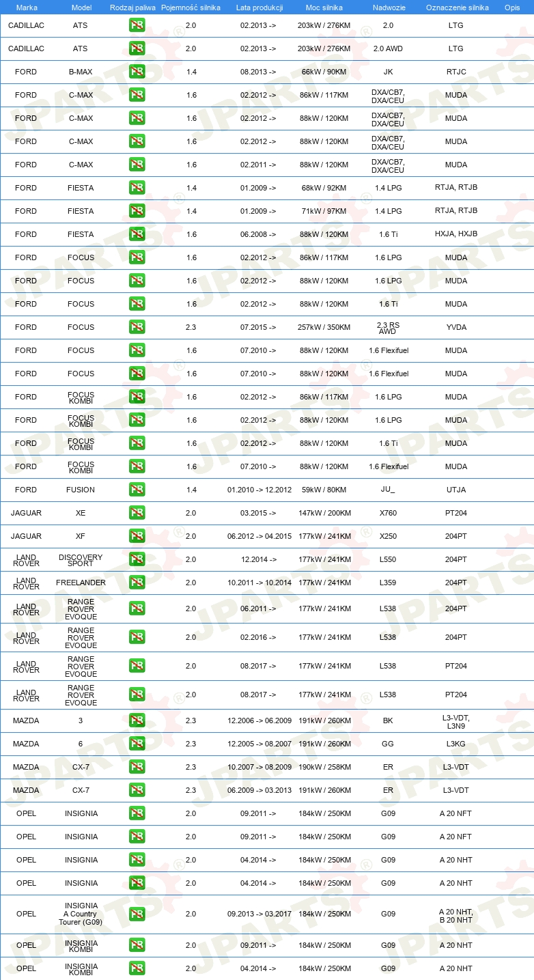Click the 'Marka' column header

click(27, 8)
